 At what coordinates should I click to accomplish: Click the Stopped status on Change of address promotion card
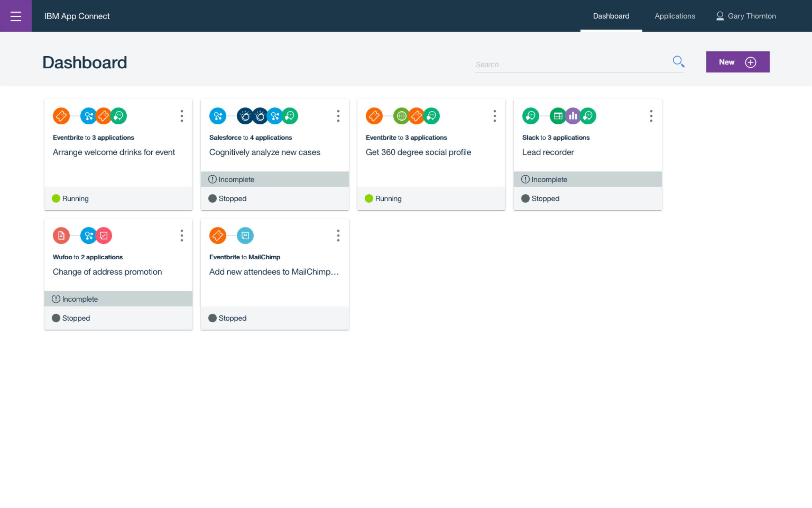click(71, 318)
